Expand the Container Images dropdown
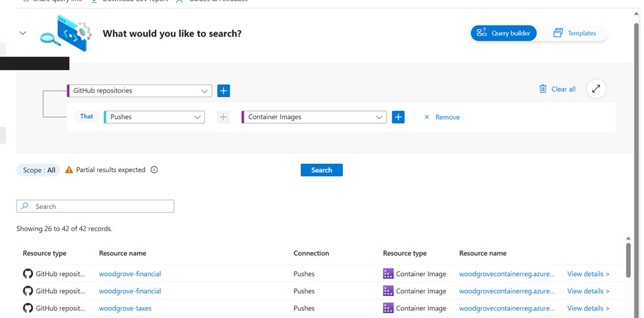 tap(314, 117)
